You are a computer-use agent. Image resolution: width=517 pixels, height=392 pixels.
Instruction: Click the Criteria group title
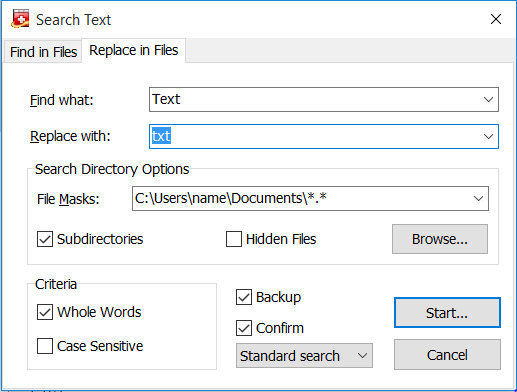point(56,284)
